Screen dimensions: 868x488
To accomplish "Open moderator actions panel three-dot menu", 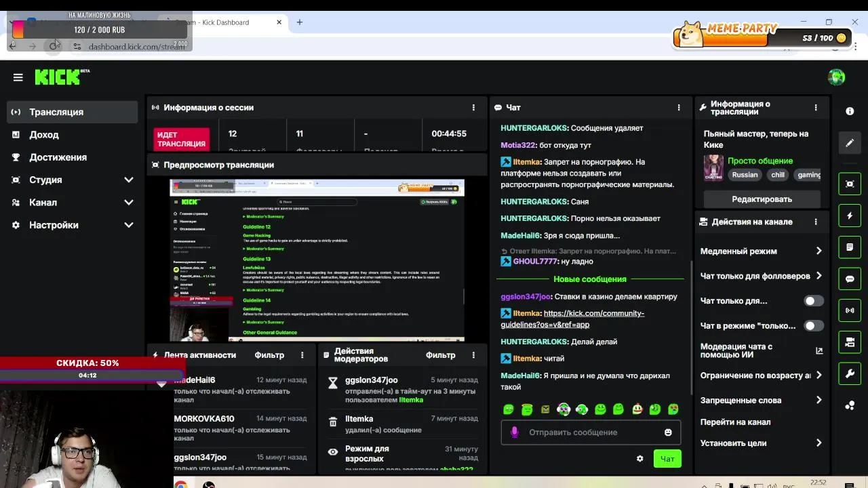I will tap(473, 355).
